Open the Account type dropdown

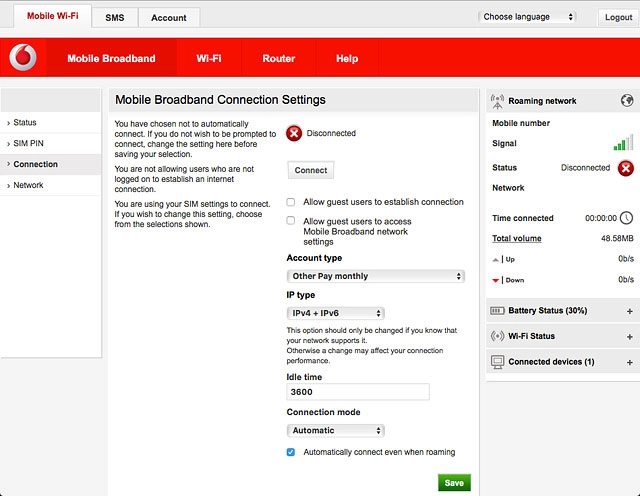pos(376,276)
